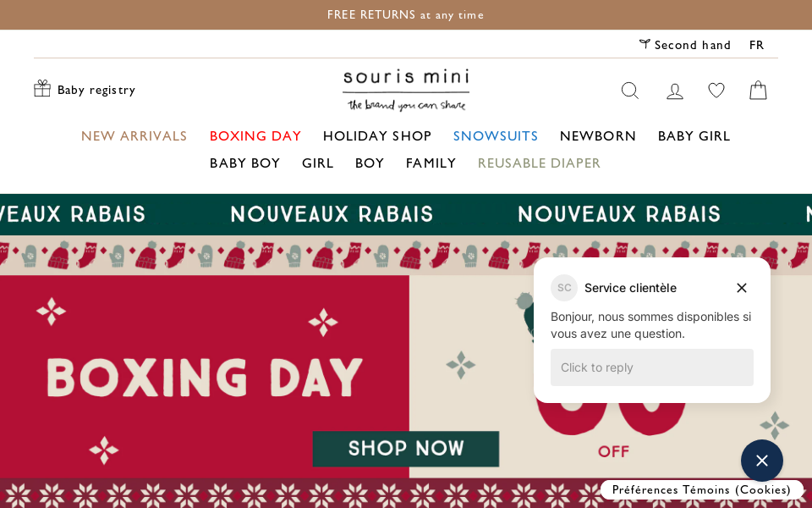Click the Baby registry link text

(96, 90)
